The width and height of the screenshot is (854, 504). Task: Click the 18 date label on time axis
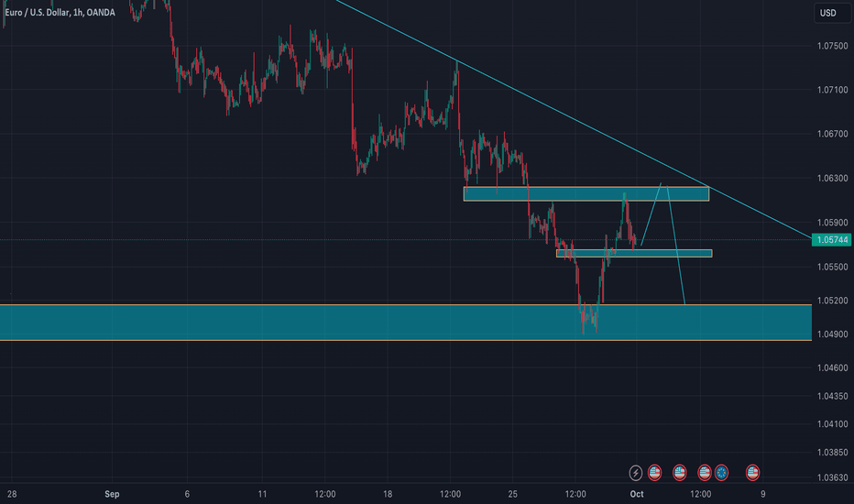[388, 494]
